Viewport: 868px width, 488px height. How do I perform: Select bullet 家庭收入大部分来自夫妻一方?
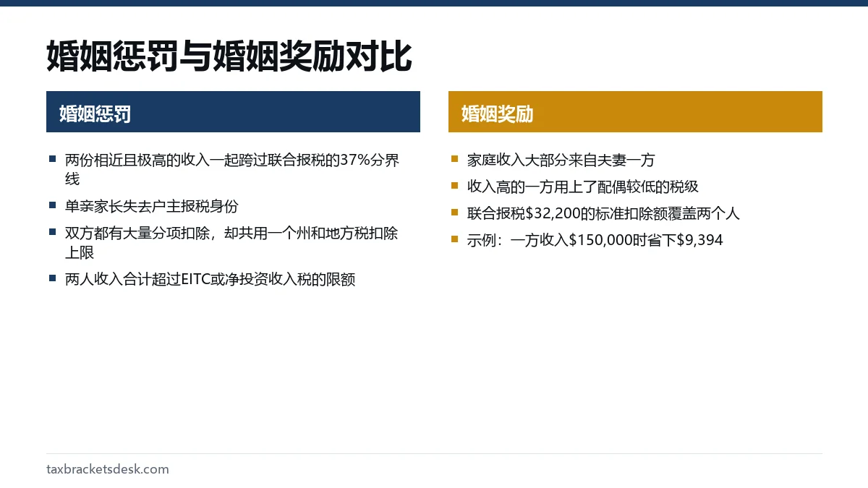click(561, 160)
